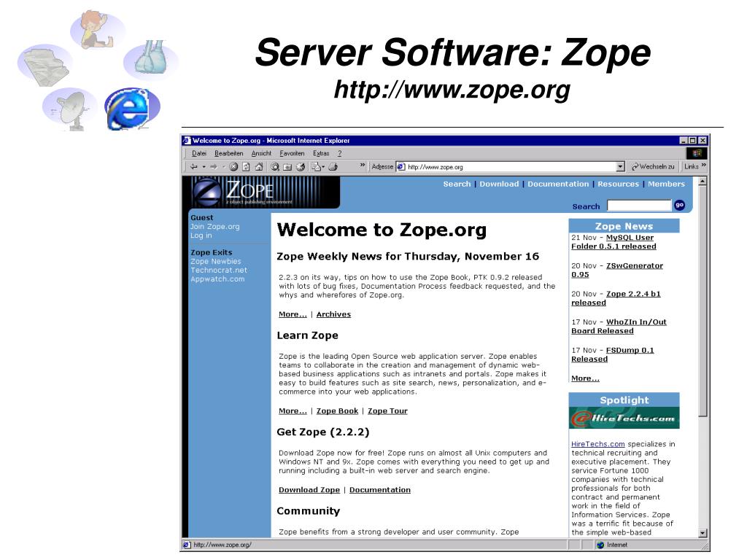The height and width of the screenshot is (560, 747).
Task: Open the Documentation link in top navigation
Action: point(558,184)
